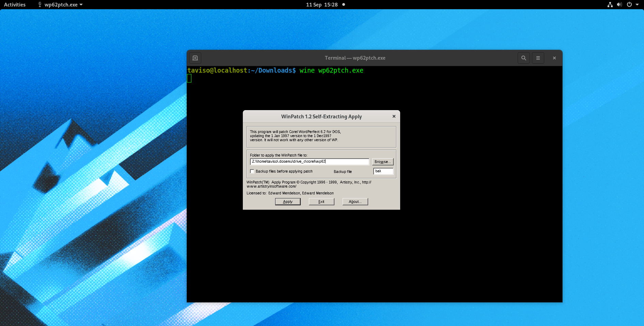This screenshot has width=644, height=326.
Task: Focus the backup file extension field
Action: [383, 171]
